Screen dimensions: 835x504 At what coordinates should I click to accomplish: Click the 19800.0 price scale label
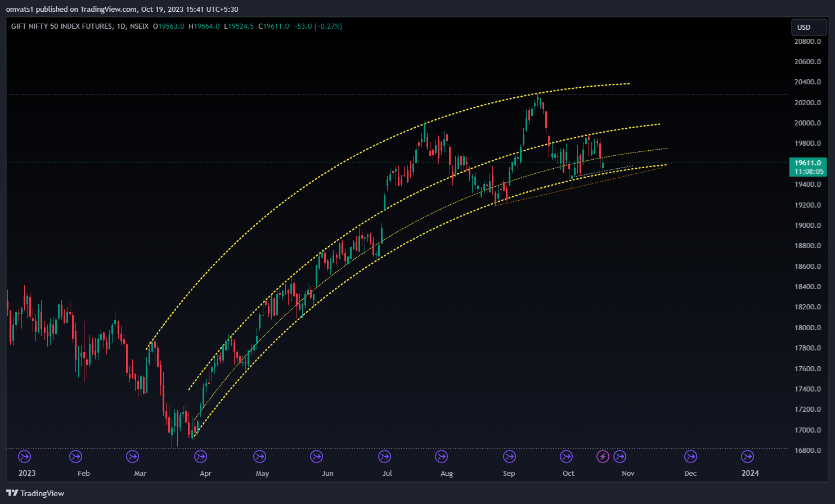pyautogui.click(x=807, y=143)
